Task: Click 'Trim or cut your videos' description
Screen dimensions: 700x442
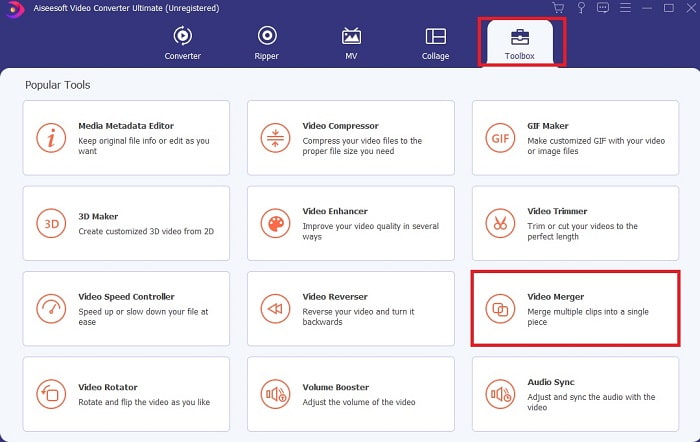Action: (x=582, y=231)
